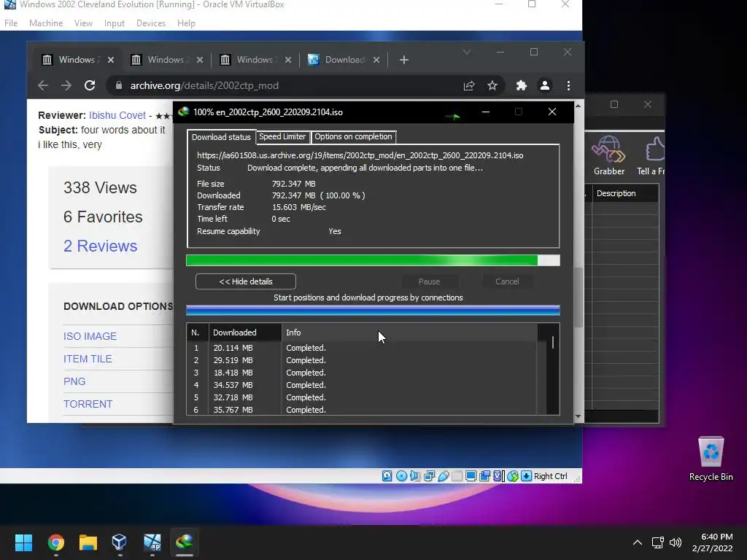Close the Download browser tab

[x=376, y=60]
